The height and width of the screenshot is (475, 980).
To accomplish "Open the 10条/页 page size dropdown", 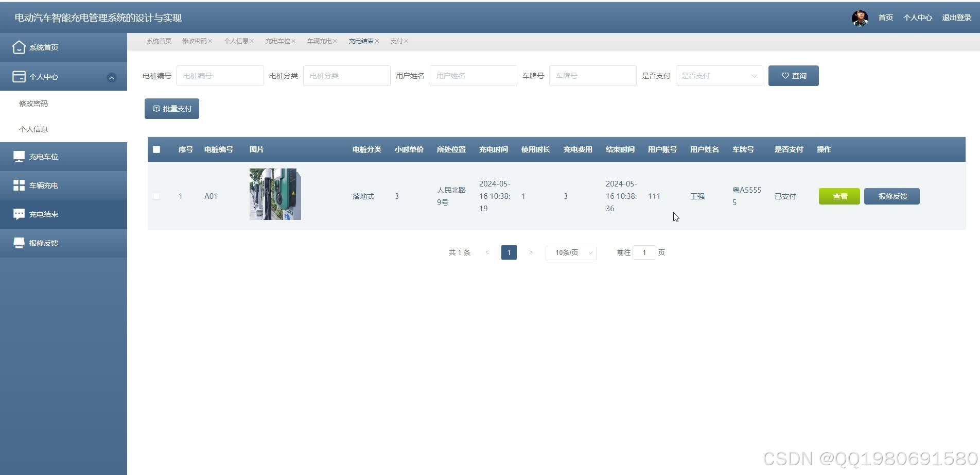I will click(x=571, y=252).
